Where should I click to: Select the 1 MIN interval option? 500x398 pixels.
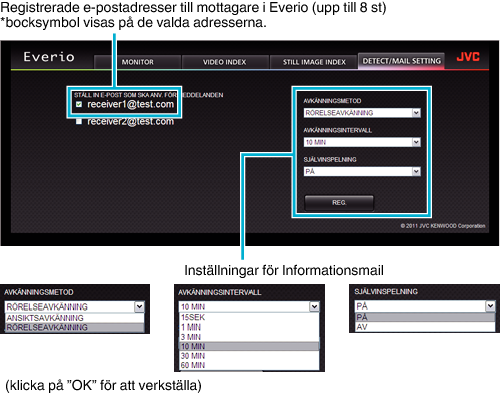249,327
